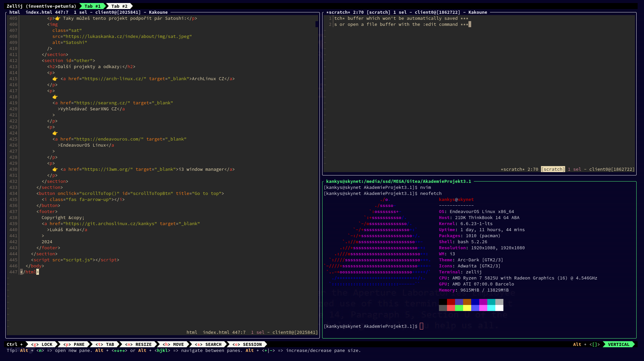Activate TAB mode in status bar
The image size is (644, 361).
pyautogui.click(x=105, y=344)
